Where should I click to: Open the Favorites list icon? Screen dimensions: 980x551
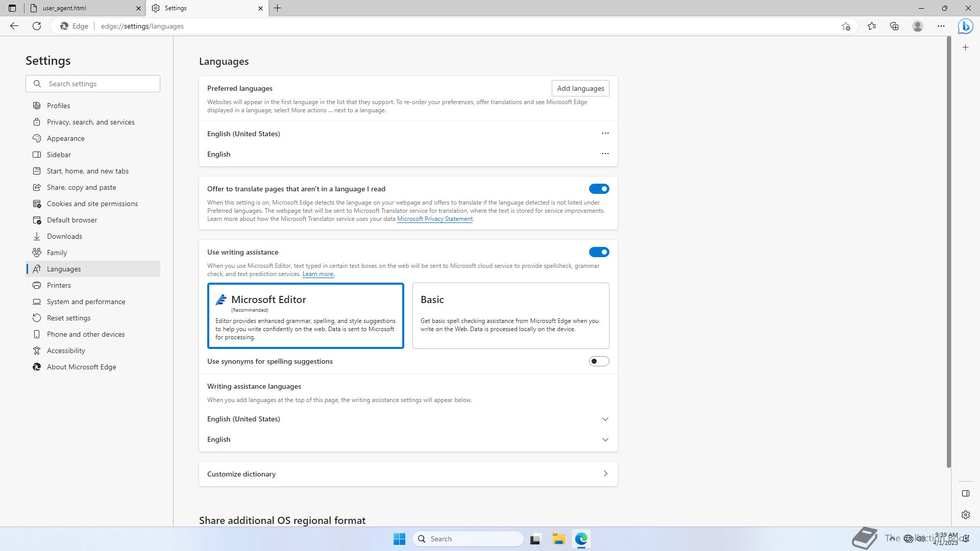(x=872, y=26)
